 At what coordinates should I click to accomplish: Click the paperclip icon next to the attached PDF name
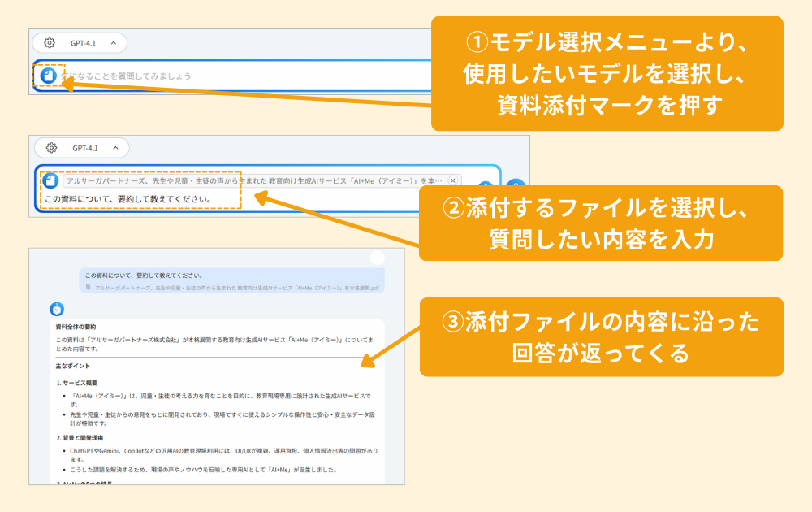click(88, 287)
